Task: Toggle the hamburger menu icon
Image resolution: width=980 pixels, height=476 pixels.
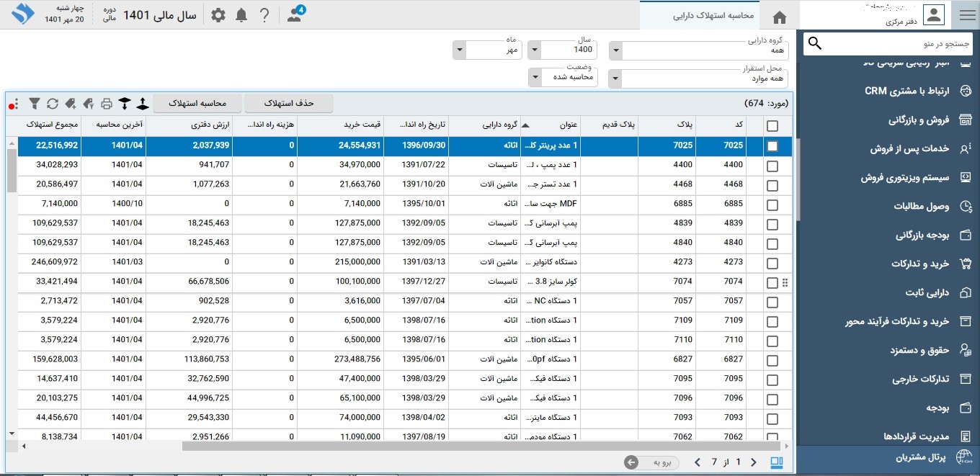Action: [x=966, y=15]
